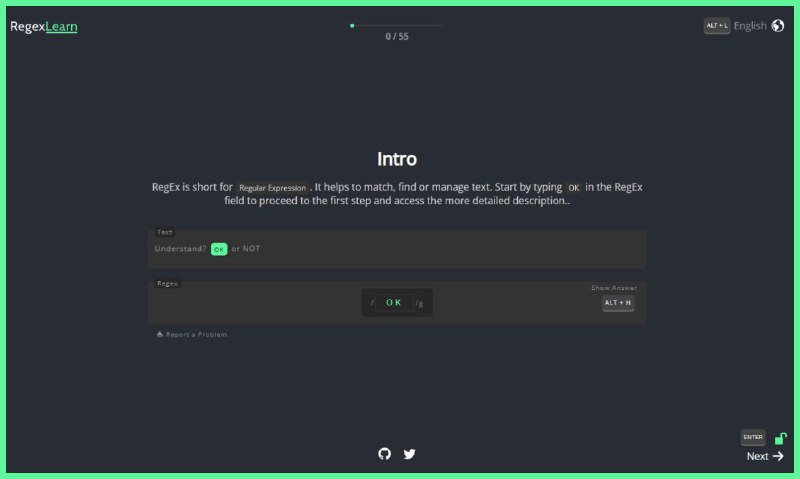Click the 0 / 55 step counter
The height and width of the screenshot is (479, 800).
(x=397, y=37)
